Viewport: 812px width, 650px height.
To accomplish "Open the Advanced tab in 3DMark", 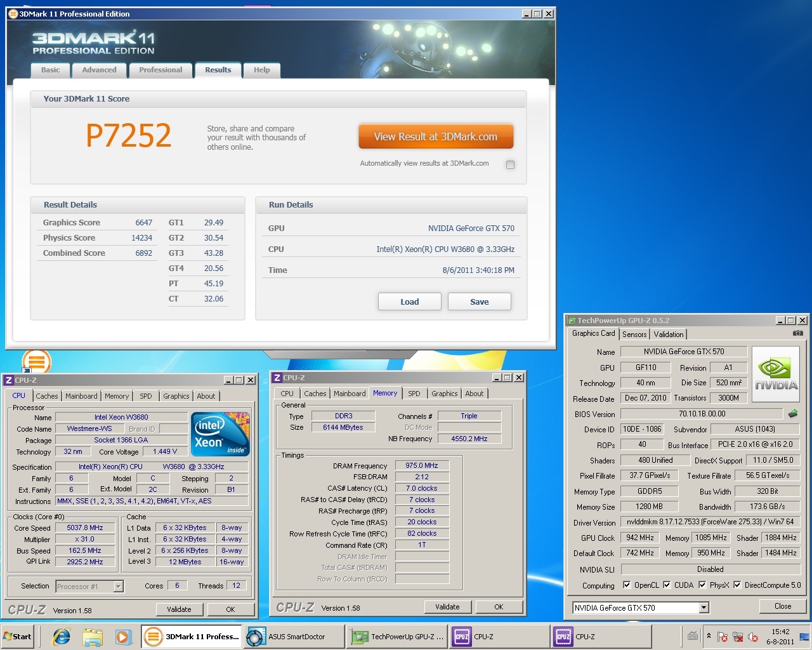I will click(x=99, y=70).
